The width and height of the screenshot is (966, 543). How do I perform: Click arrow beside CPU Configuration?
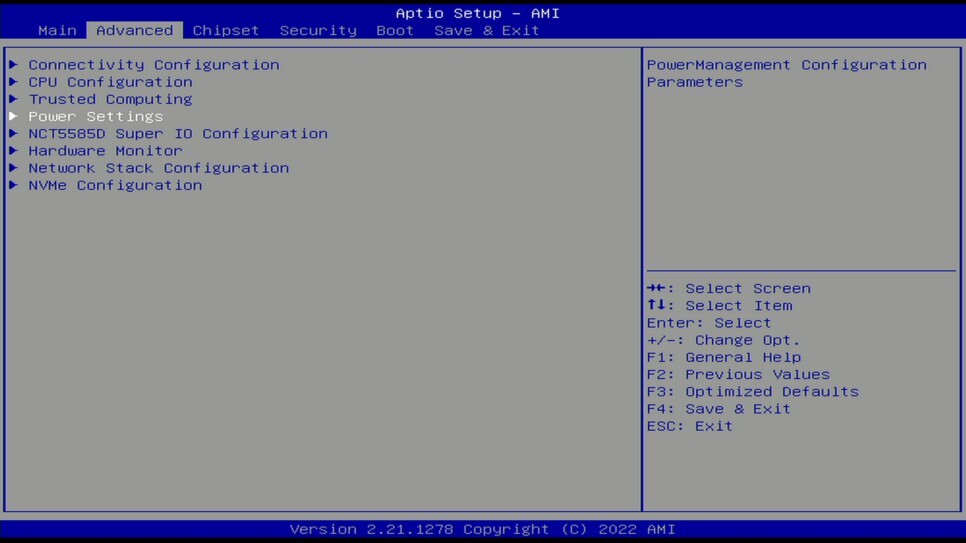(14, 81)
